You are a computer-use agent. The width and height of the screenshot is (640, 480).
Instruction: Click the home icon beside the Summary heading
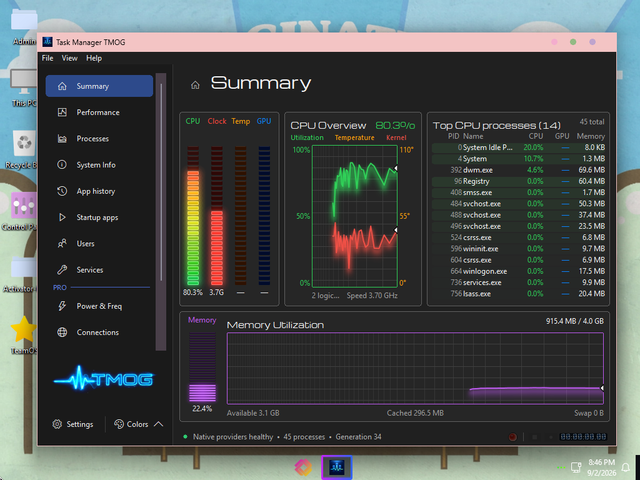(x=195, y=85)
